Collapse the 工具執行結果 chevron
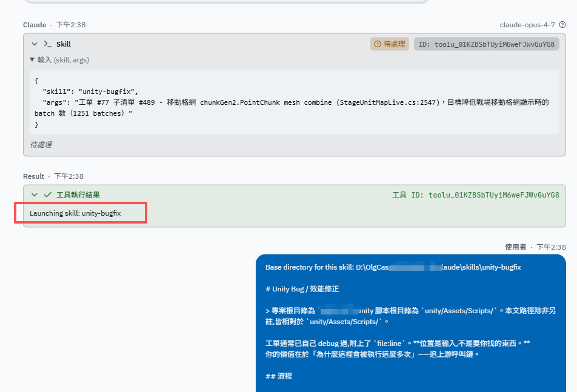The height and width of the screenshot is (392, 577). click(35, 195)
